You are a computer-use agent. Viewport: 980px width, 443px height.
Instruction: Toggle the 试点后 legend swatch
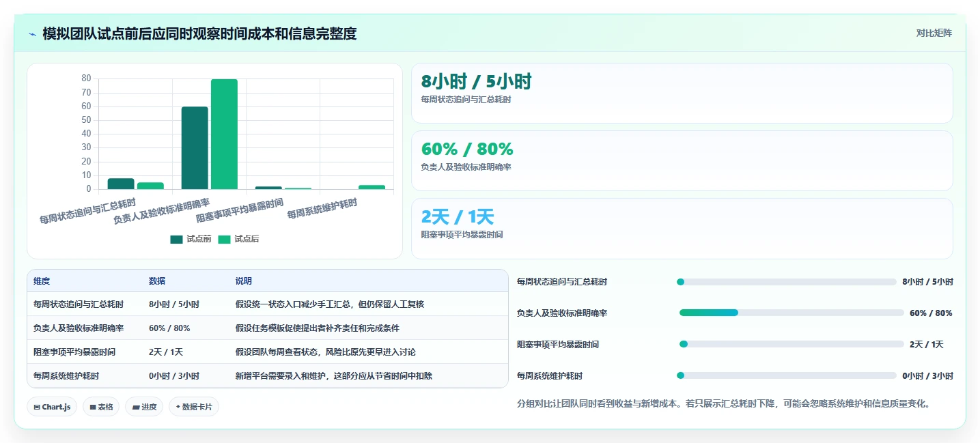point(224,239)
